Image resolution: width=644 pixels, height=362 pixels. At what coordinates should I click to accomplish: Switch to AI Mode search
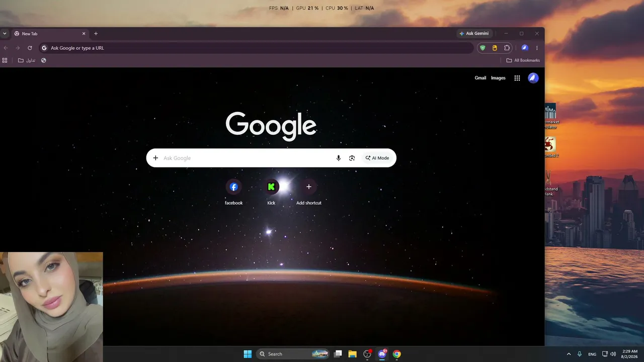(x=377, y=158)
